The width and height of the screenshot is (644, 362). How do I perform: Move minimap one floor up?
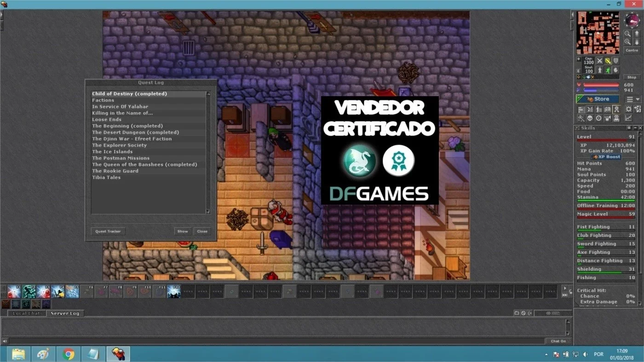pyautogui.click(x=637, y=34)
